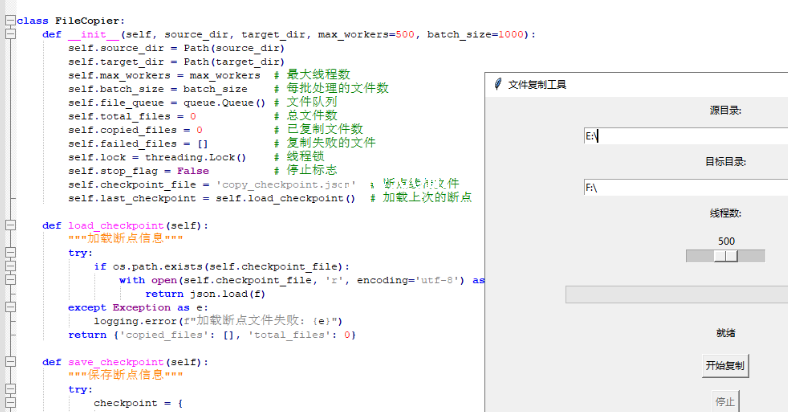The height and width of the screenshot is (412, 788).
Task: Click the 就绪 status text
Action: 726,333
